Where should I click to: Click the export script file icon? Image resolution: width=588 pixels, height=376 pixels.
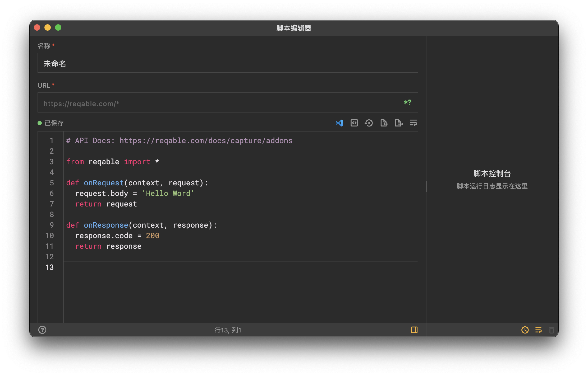(x=399, y=123)
